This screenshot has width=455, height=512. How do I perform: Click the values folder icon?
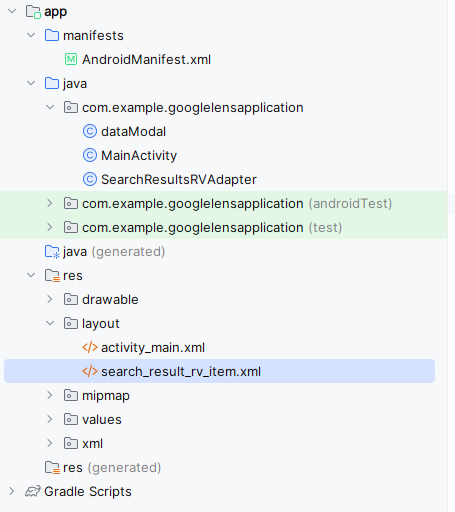71,419
